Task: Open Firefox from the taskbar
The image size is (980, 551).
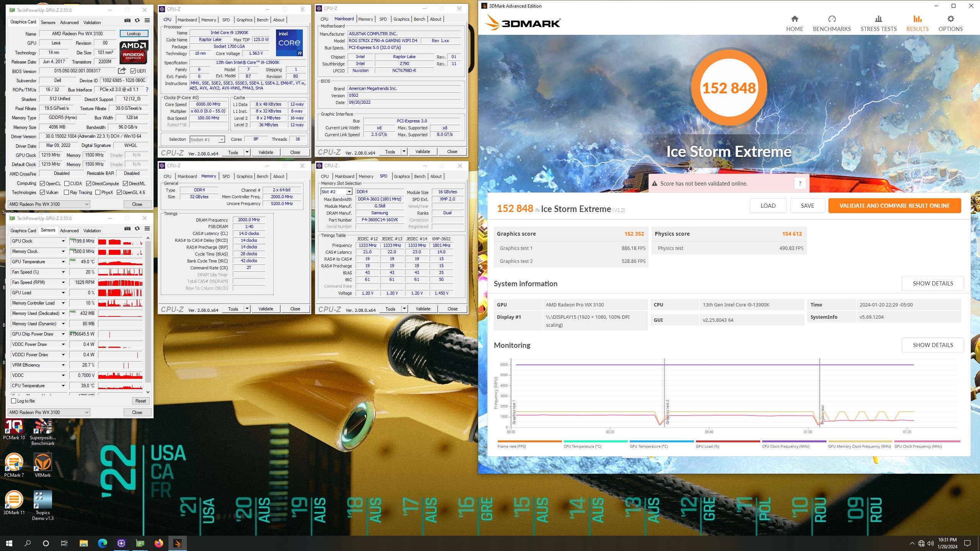Action: click(158, 543)
